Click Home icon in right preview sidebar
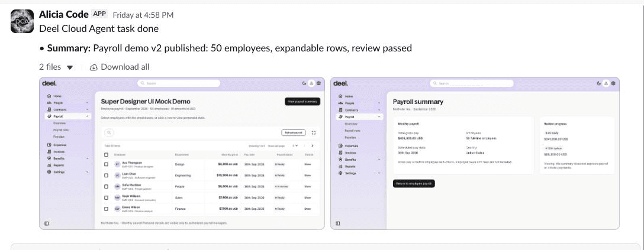The image size is (644, 250). (x=340, y=96)
